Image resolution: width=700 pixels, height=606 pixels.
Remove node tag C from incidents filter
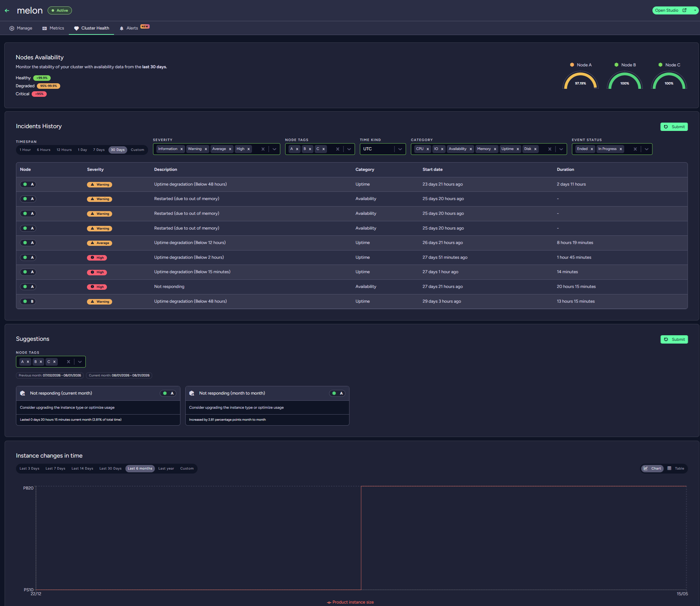click(324, 149)
